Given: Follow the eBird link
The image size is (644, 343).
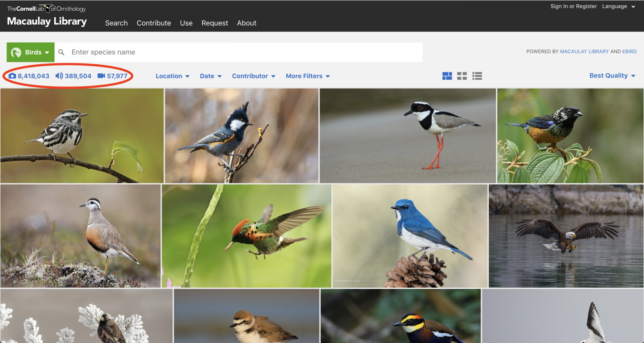Looking at the screenshot, I should click(629, 51).
